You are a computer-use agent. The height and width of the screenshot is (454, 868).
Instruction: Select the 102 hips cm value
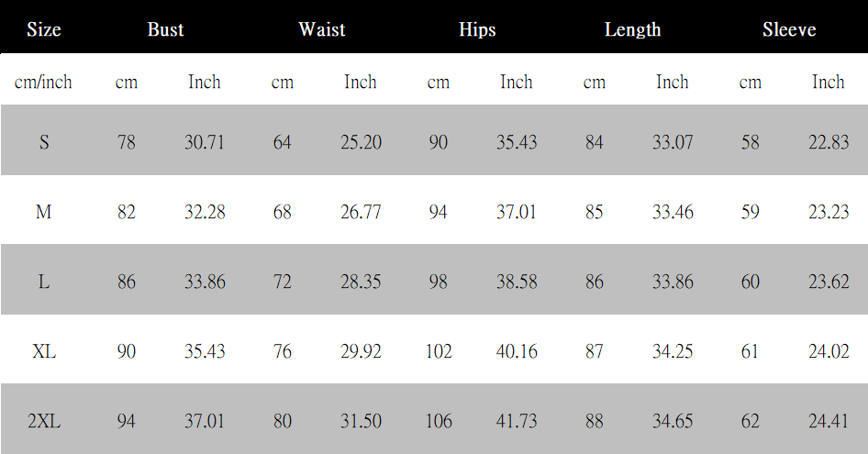point(439,351)
